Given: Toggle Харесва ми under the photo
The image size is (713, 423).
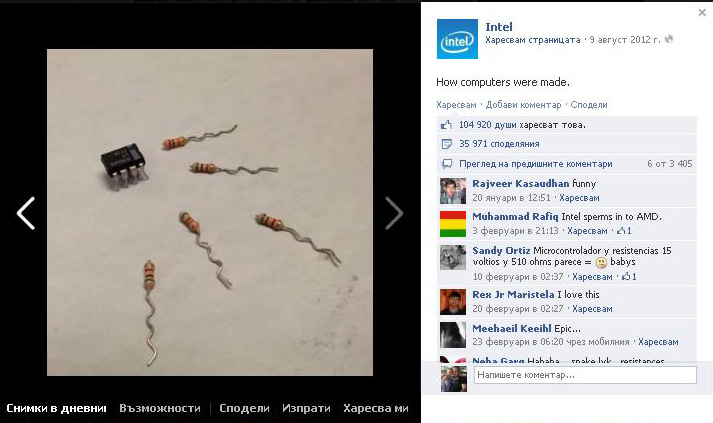Looking at the screenshot, I should pos(376,408).
